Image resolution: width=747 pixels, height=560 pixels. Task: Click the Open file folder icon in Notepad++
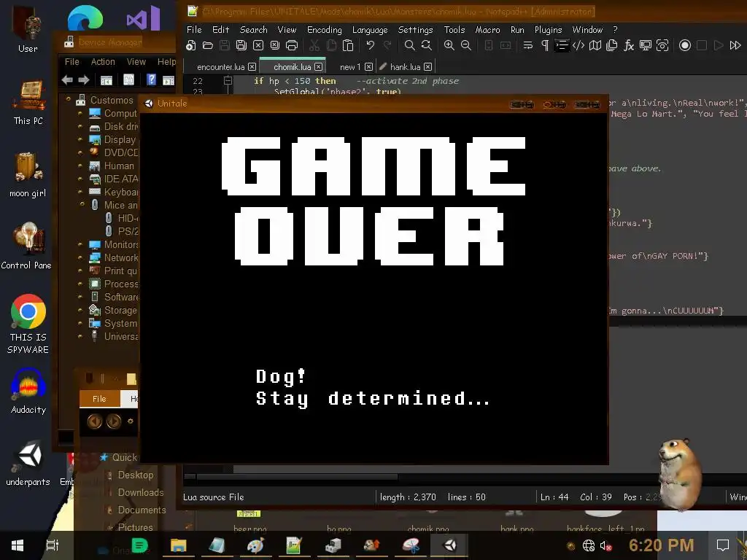208,45
